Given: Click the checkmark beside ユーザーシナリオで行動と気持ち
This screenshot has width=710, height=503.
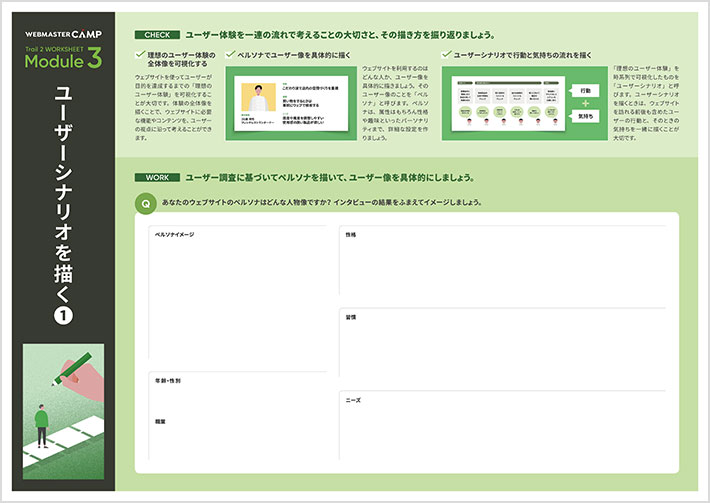Looking at the screenshot, I should (446, 54).
